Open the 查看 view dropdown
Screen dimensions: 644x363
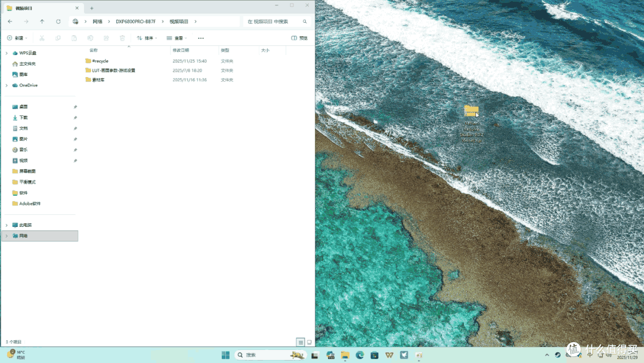pyautogui.click(x=177, y=38)
